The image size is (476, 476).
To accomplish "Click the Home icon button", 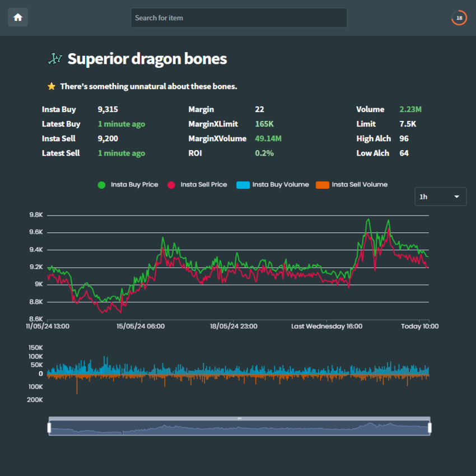I will (18, 17).
